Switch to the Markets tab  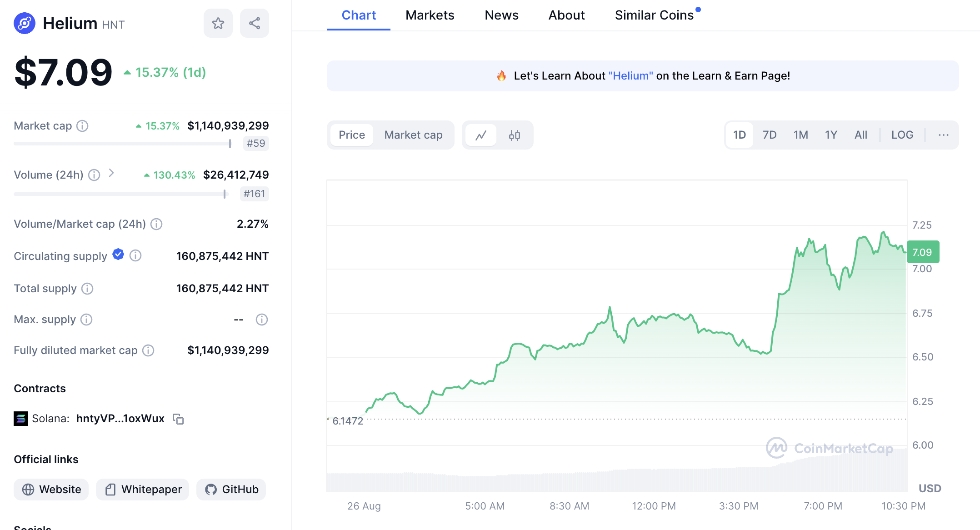430,15
